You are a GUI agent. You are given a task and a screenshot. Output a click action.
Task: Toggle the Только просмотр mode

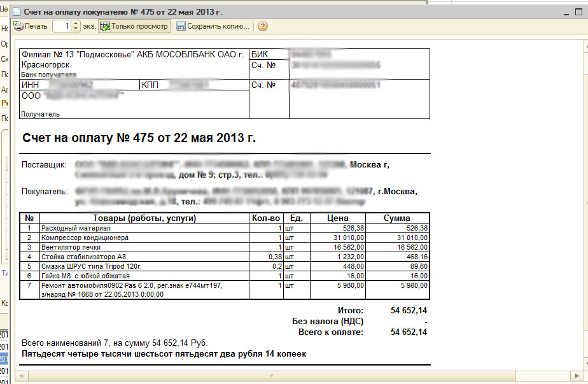point(134,26)
